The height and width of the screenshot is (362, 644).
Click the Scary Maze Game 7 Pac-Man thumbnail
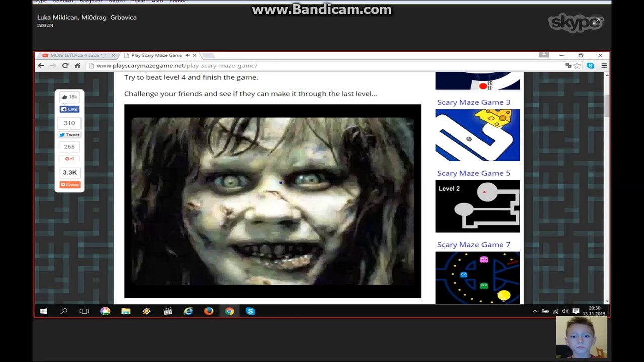click(477, 278)
